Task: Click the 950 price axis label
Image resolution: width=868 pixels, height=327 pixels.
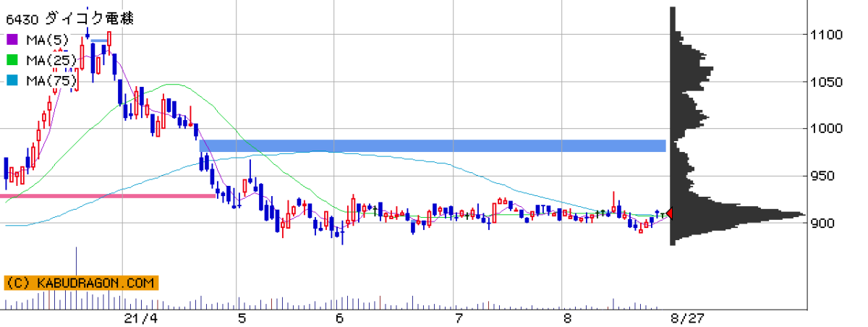Action: click(x=823, y=176)
